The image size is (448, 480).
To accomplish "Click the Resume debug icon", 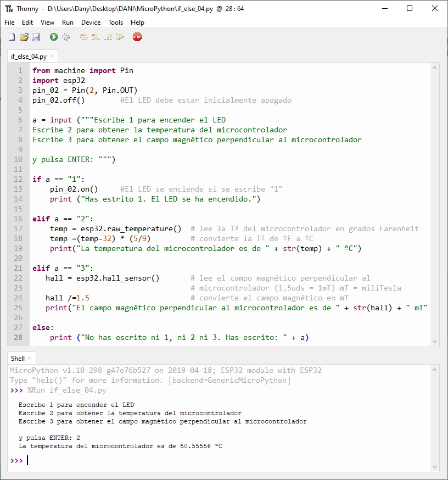I will (120, 37).
